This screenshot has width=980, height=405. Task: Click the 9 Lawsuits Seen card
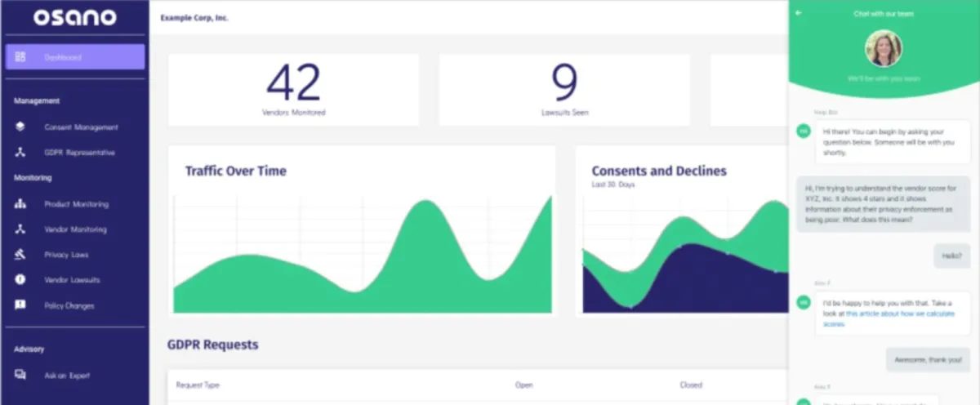(564, 90)
